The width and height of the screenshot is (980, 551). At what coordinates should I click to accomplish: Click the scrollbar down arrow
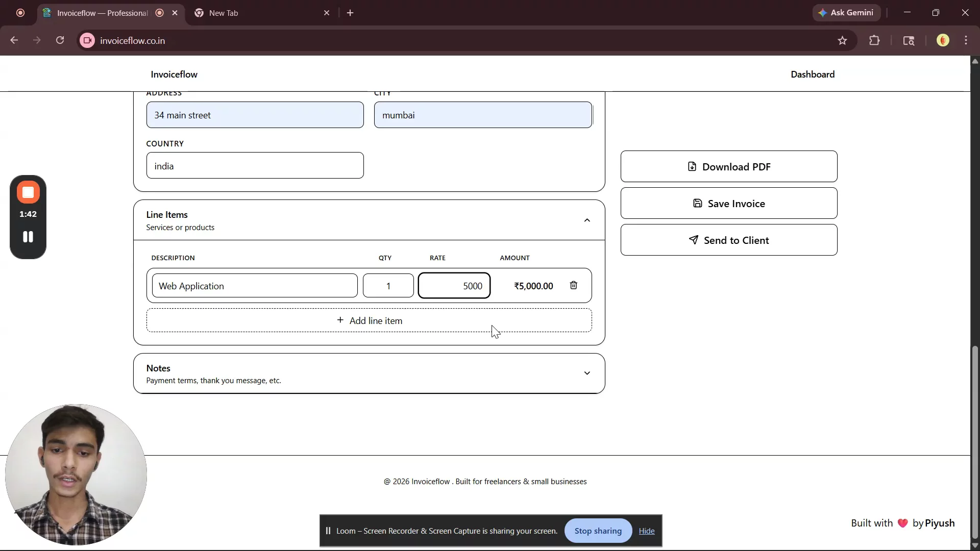point(975,545)
